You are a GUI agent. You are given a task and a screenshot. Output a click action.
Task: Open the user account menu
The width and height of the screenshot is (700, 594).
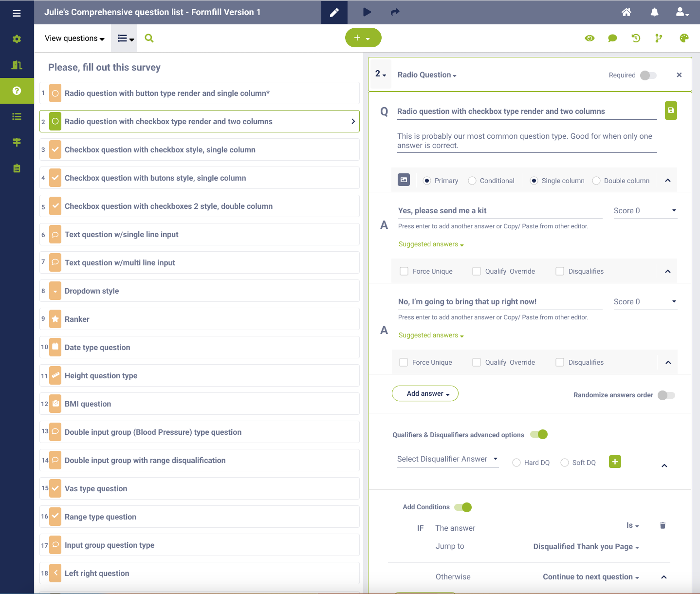click(x=682, y=12)
